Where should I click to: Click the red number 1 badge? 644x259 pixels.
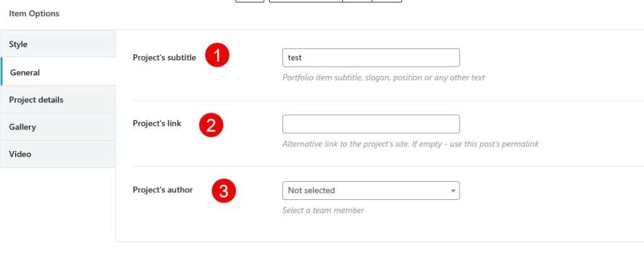tap(218, 56)
